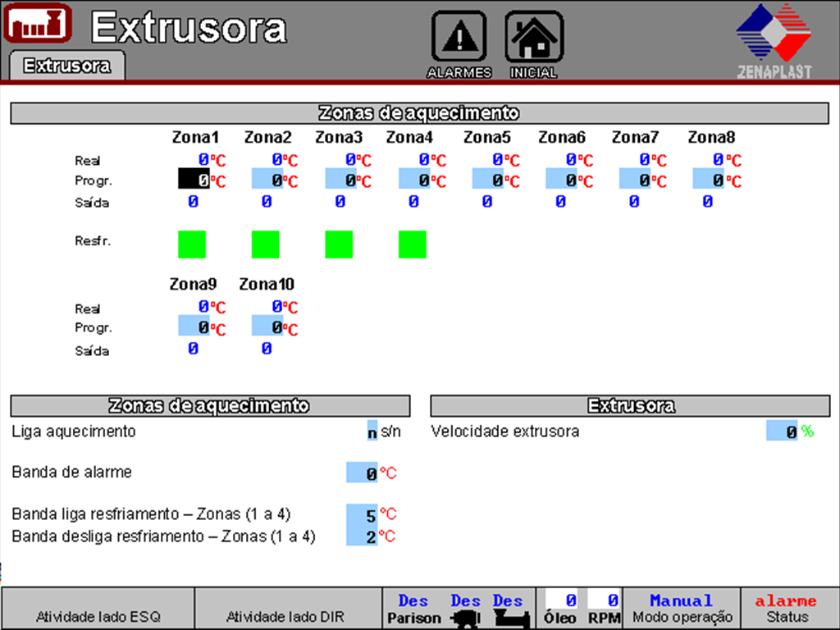Open the Modo operação Manual panel
This screenshot has width=840, height=630.
[681, 609]
